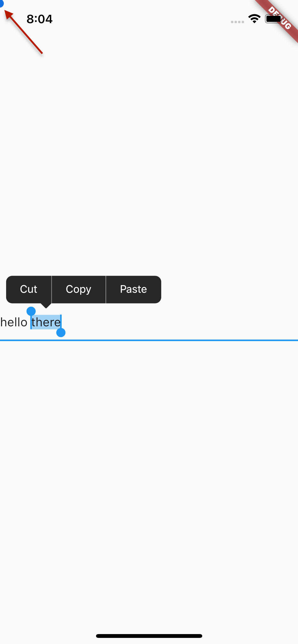Screen dimensions: 298x644
Task: Tap the battery indicator icon
Action: (274, 19)
